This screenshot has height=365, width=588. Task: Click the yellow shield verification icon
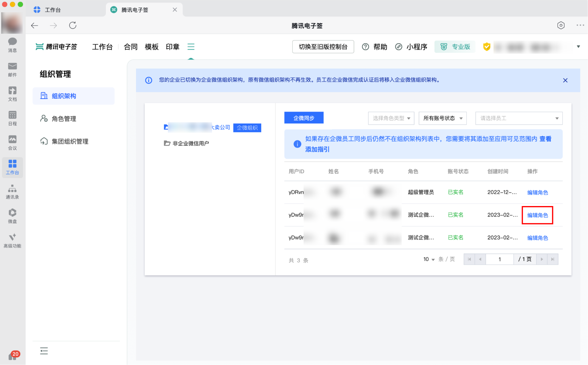click(x=487, y=47)
